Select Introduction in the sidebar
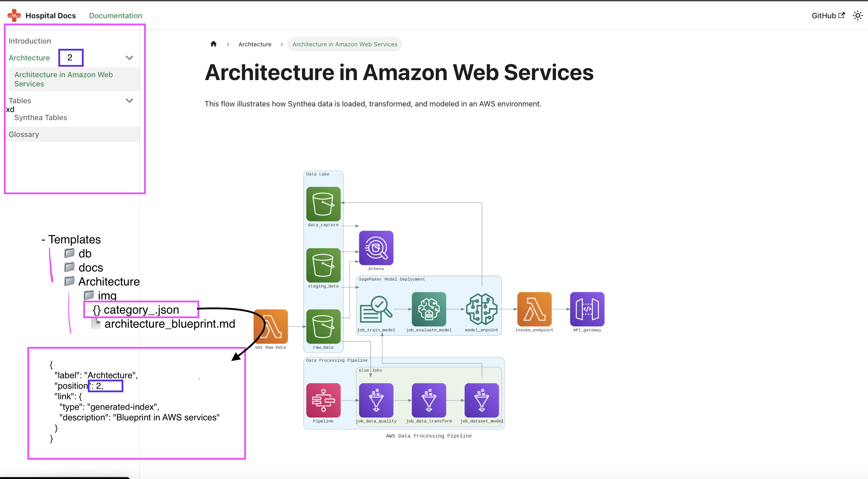Image resolution: width=868 pixels, height=479 pixels. pos(30,41)
